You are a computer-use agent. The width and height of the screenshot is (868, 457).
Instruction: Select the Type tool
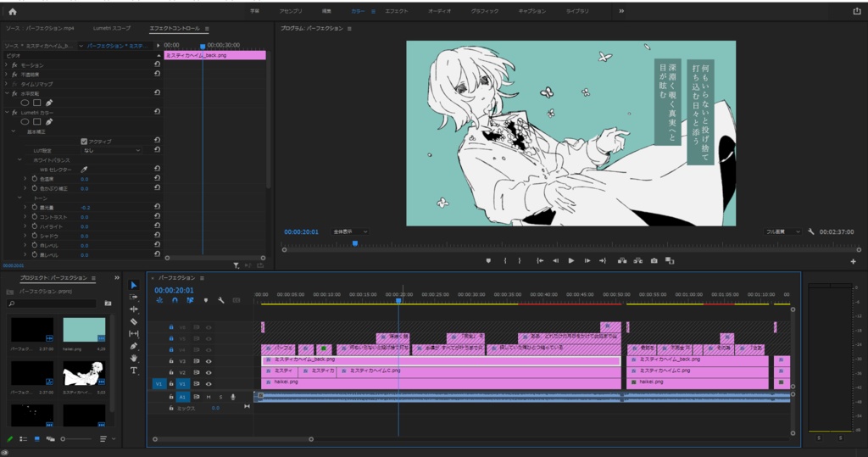tap(133, 370)
